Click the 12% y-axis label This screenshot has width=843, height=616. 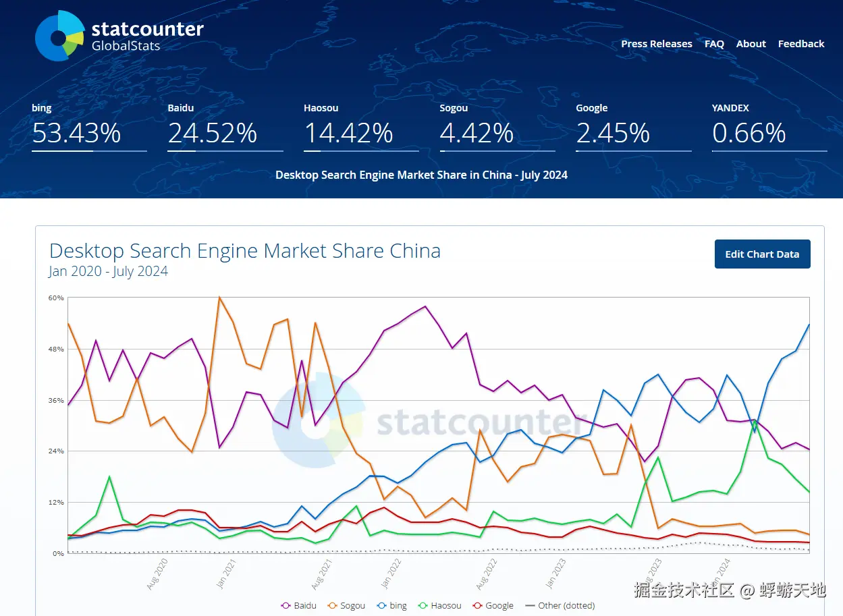(56, 503)
